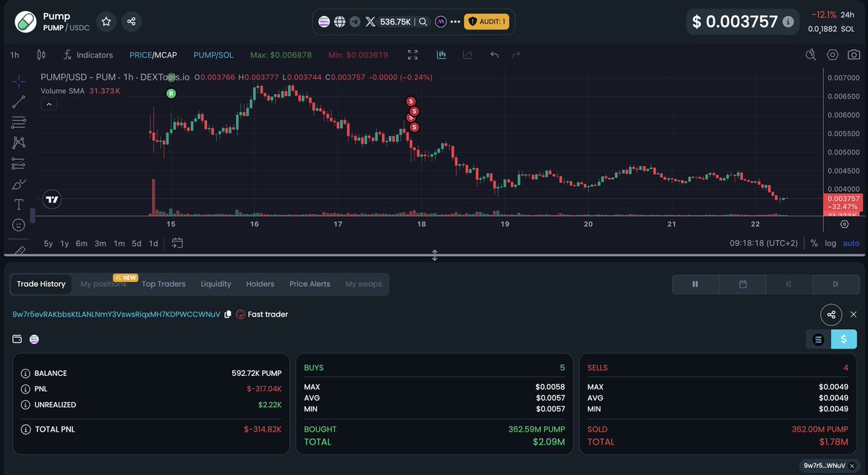This screenshot has height=475, width=868.
Task: Open the go-to-date calendar icon
Action: tap(177, 243)
